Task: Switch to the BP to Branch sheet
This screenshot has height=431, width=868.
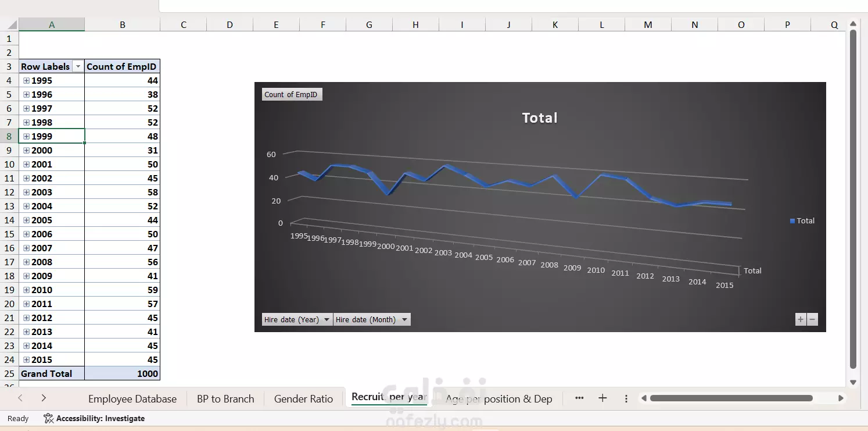Action: [x=225, y=398]
